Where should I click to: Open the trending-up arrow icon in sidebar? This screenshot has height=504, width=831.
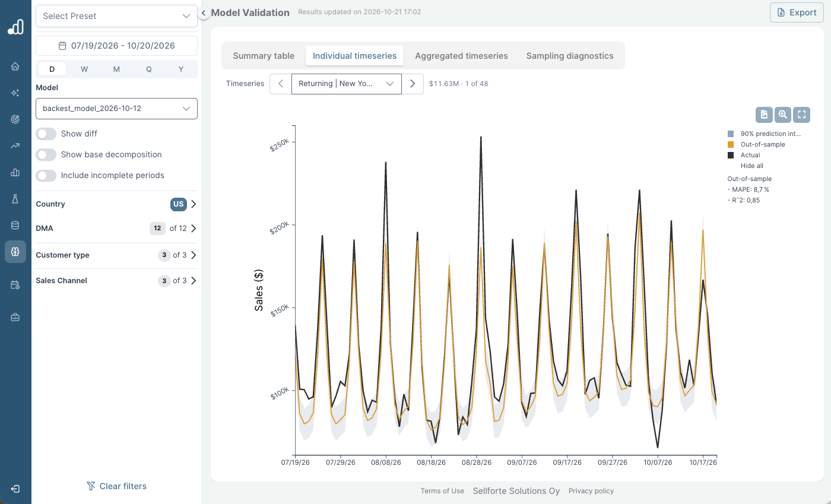(15, 146)
